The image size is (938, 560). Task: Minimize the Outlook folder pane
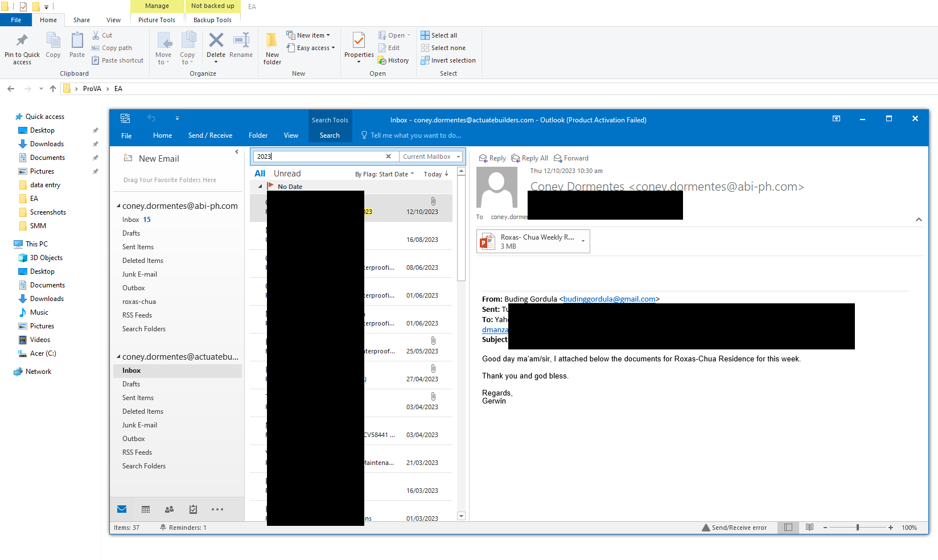click(x=237, y=152)
